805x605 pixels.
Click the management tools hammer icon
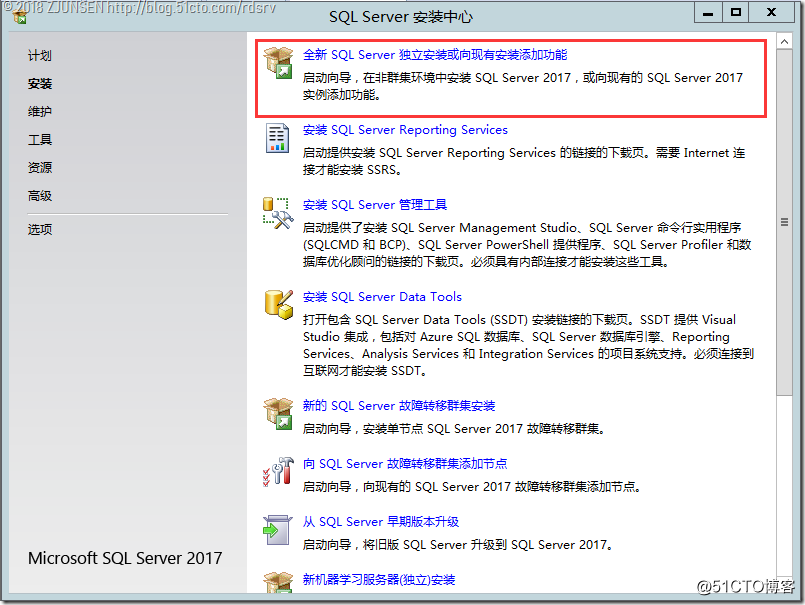coord(278,214)
